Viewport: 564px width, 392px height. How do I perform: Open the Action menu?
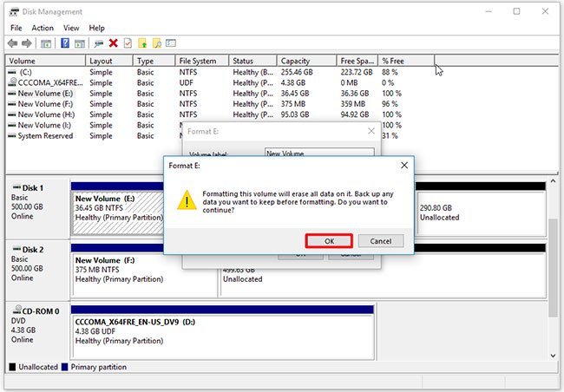tap(43, 28)
